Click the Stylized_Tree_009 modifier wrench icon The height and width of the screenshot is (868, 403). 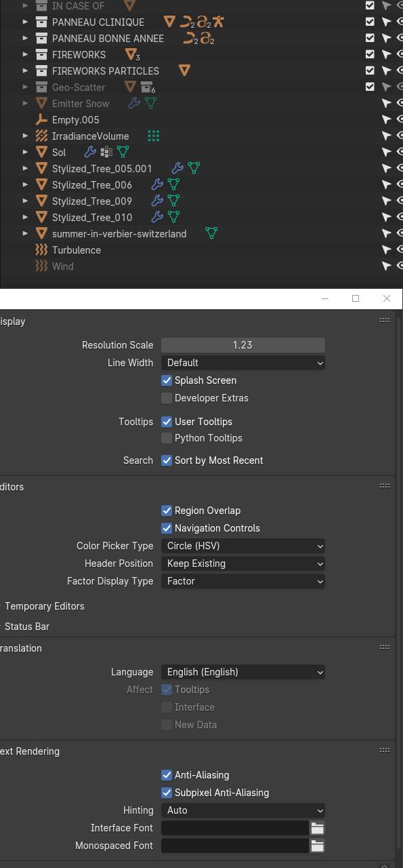157,201
